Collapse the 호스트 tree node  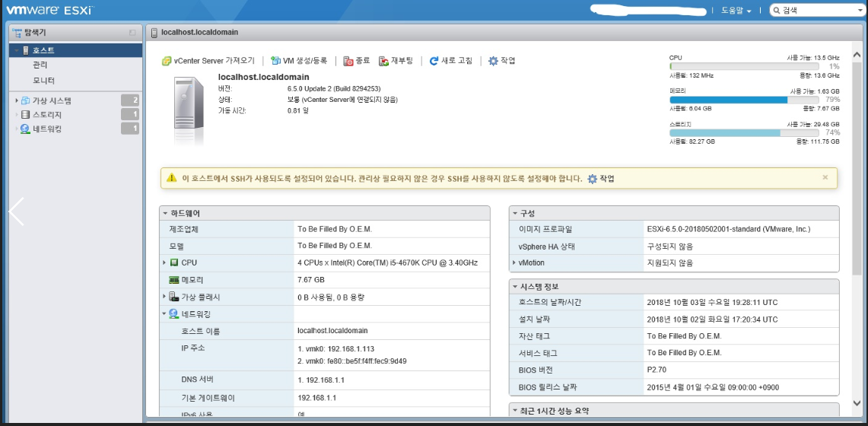[x=17, y=50]
